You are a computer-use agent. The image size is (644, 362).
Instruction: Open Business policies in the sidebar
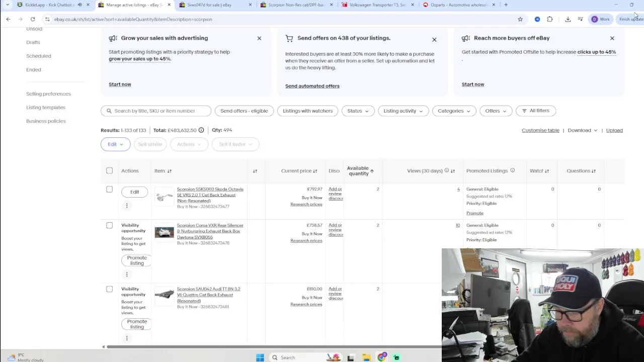click(x=46, y=121)
